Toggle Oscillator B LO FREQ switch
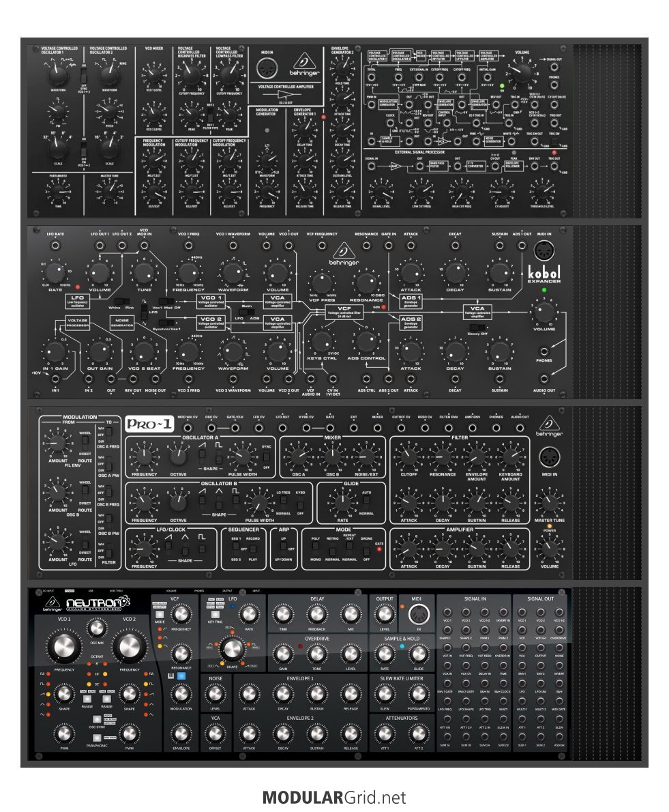The image size is (669, 812). [283, 501]
